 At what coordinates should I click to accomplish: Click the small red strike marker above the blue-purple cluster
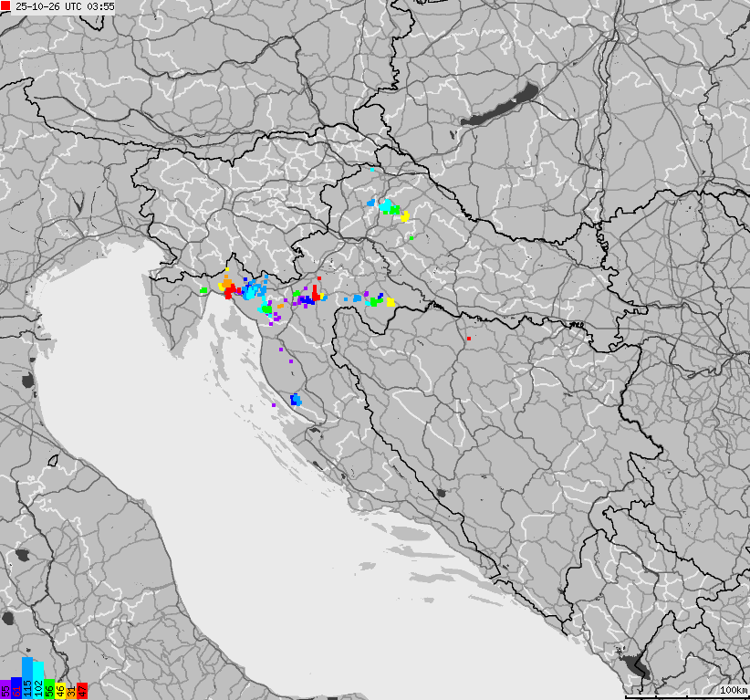pyautogui.click(x=319, y=278)
